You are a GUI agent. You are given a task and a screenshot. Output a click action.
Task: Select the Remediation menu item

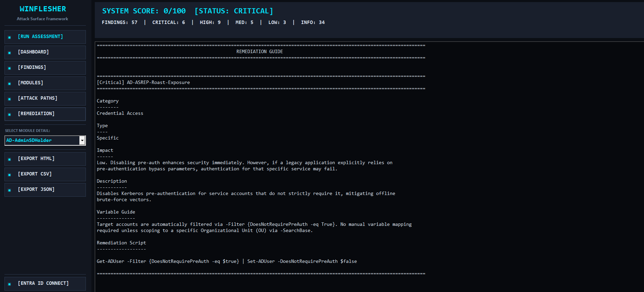tap(45, 114)
